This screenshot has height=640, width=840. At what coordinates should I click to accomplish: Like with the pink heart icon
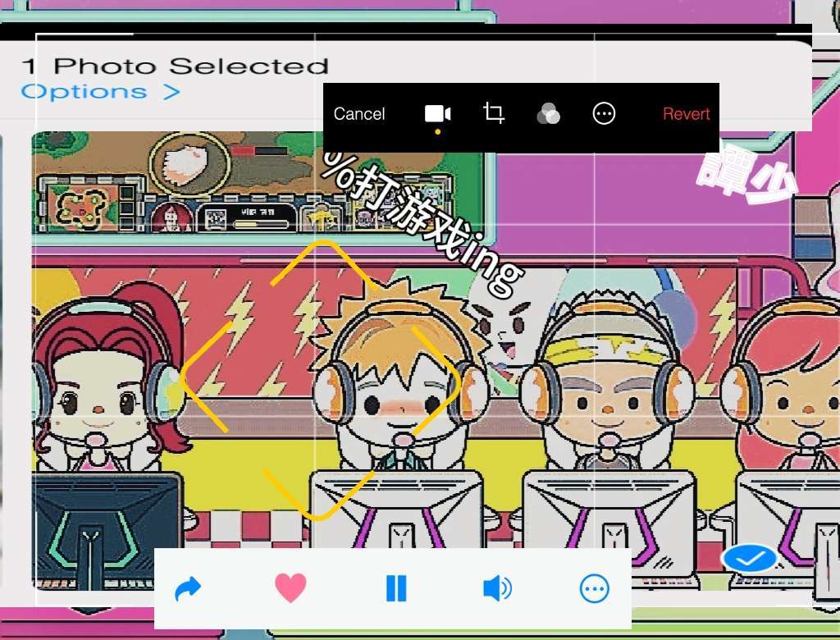[x=290, y=587]
